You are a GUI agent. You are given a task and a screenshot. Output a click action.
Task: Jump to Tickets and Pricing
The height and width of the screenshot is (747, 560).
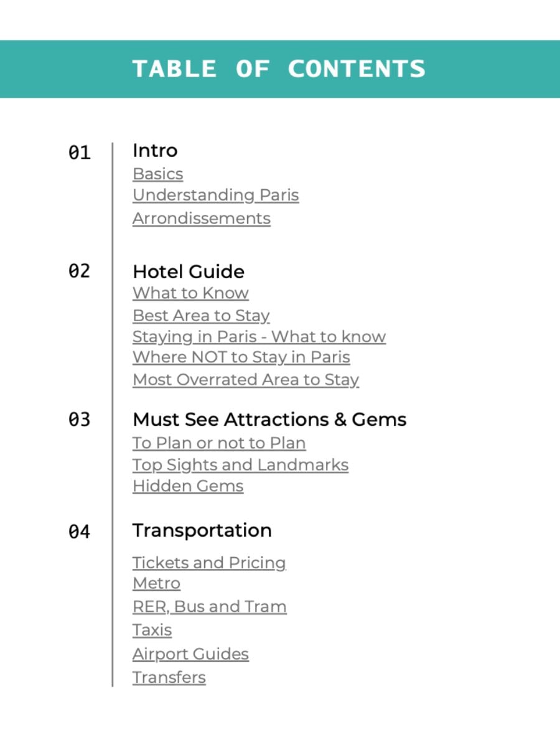(209, 563)
